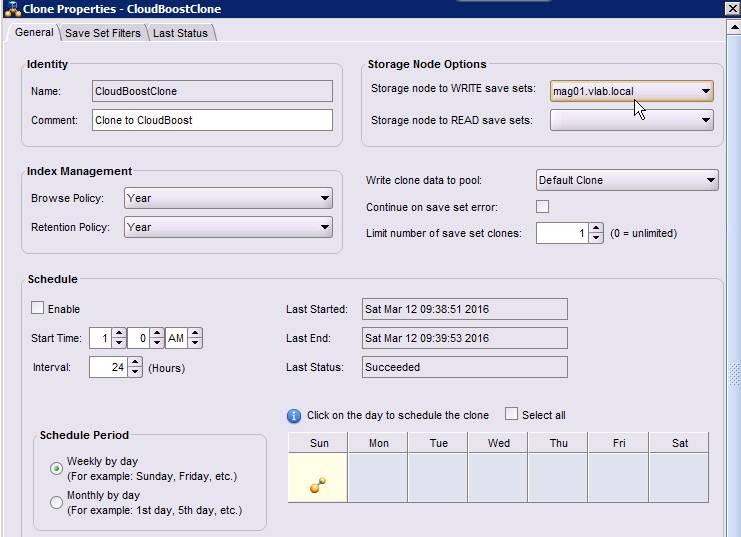This screenshot has width=741, height=537.
Task: Click the Last Started date field
Action: click(x=465, y=309)
